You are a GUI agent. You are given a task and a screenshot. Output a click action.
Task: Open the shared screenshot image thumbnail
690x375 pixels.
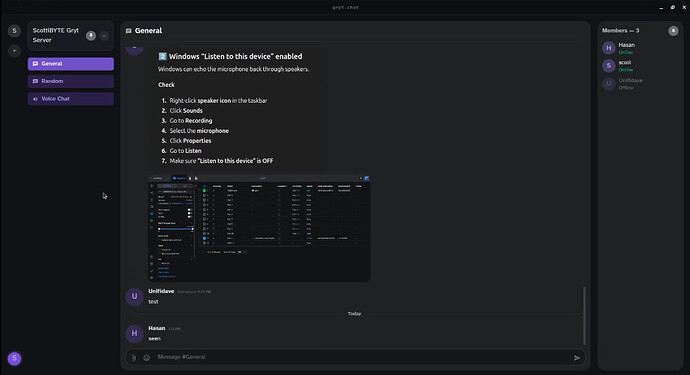(259, 228)
